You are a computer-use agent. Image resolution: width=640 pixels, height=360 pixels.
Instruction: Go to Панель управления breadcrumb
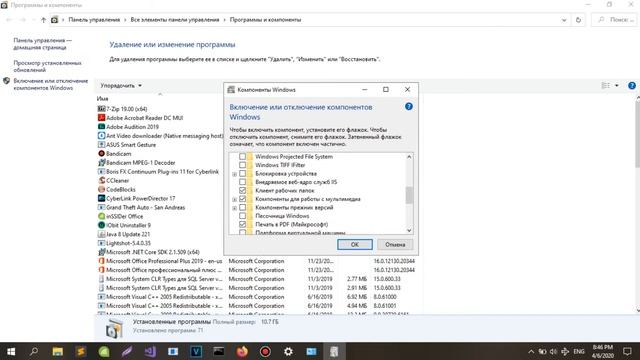pos(94,20)
